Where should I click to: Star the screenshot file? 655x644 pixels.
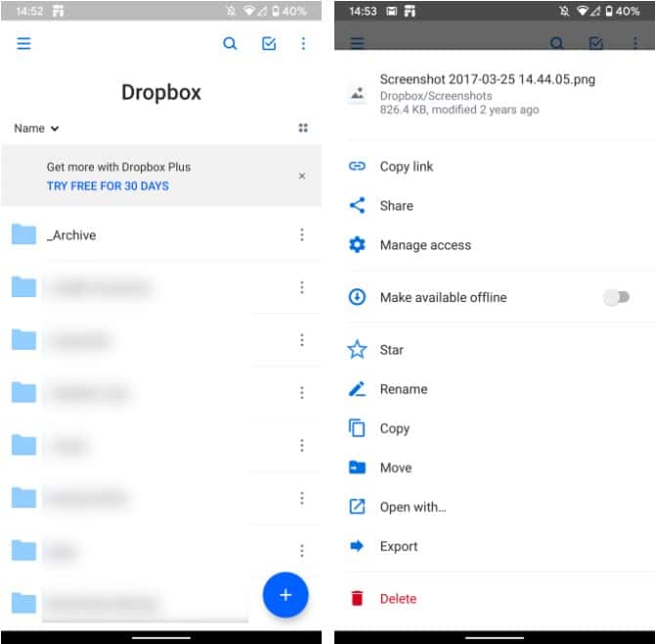click(x=495, y=350)
